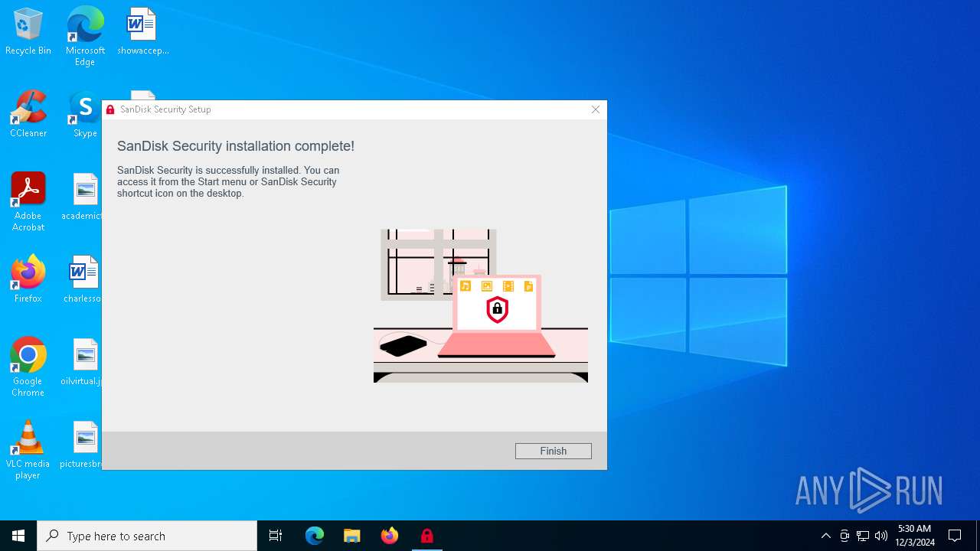Click SanDisk Security taskbar icon
Image resolution: width=980 pixels, height=551 pixels.
coord(426,536)
